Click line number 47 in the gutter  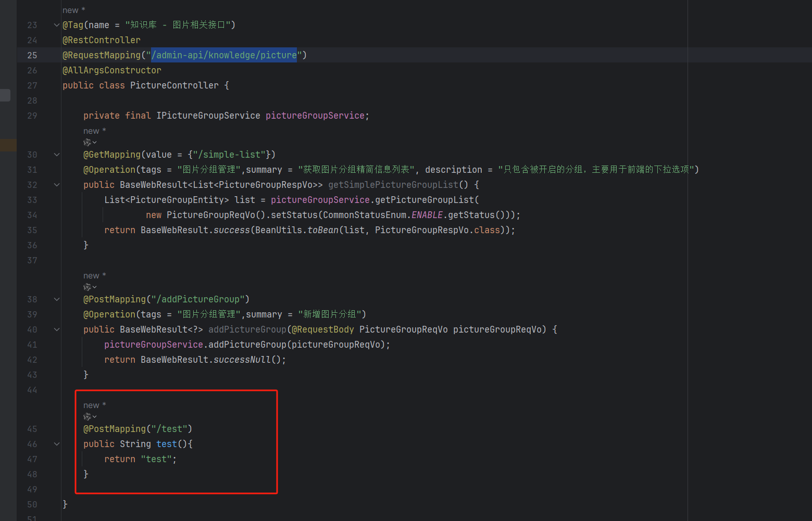(x=32, y=459)
